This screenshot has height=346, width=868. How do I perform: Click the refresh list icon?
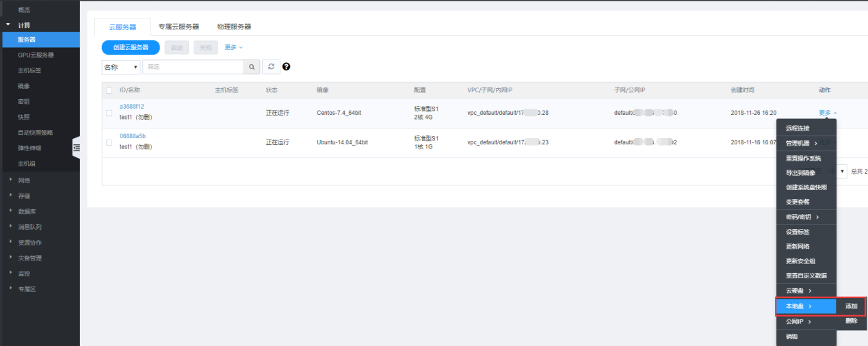click(x=271, y=67)
